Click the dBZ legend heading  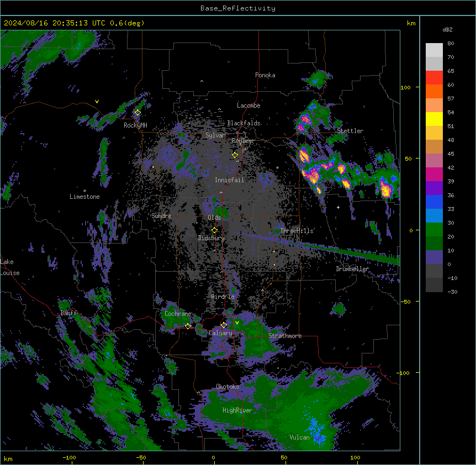pos(447,30)
